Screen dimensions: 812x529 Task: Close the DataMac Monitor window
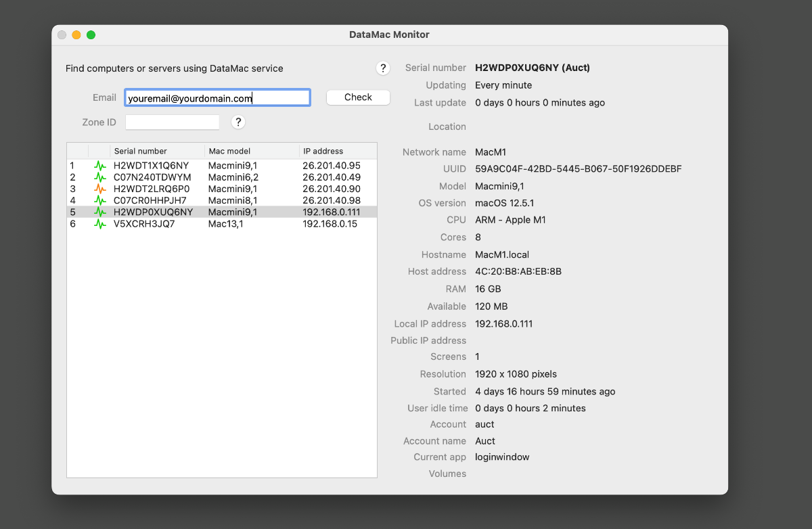pyautogui.click(x=62, y=34)
